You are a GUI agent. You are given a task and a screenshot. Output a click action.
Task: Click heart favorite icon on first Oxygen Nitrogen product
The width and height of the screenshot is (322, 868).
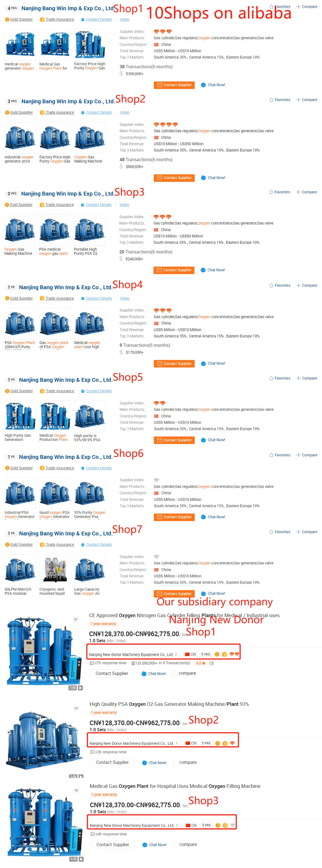coord(76,619)
